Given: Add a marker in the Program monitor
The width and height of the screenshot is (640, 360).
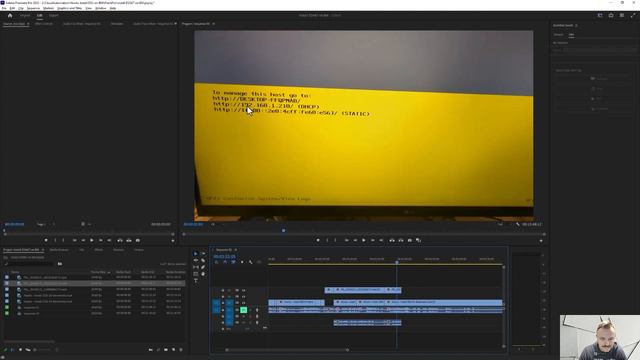Looking at the screenshot, I should pyautogui.click(x=318, y=240).
